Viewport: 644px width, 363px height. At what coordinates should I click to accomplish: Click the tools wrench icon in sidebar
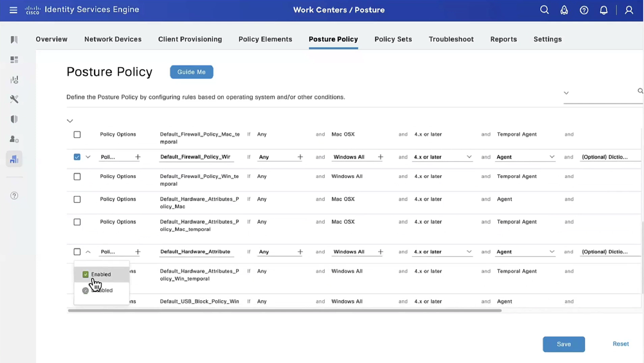coord(14,99)
